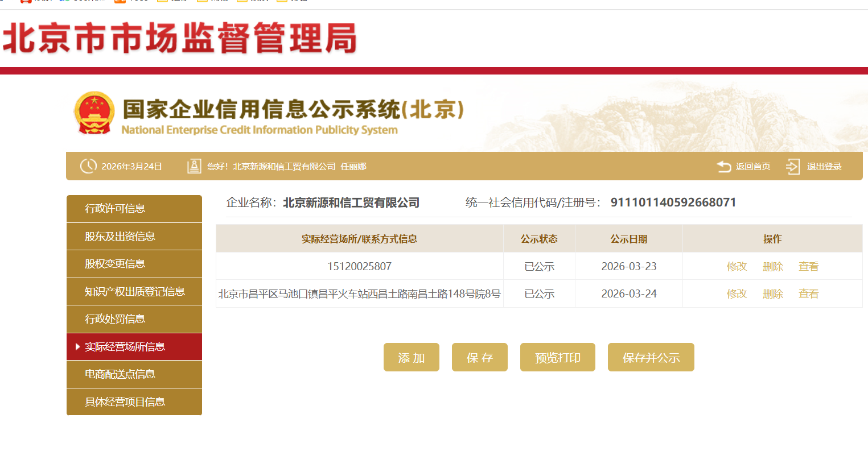Click the 添加 button

(412, 357)
